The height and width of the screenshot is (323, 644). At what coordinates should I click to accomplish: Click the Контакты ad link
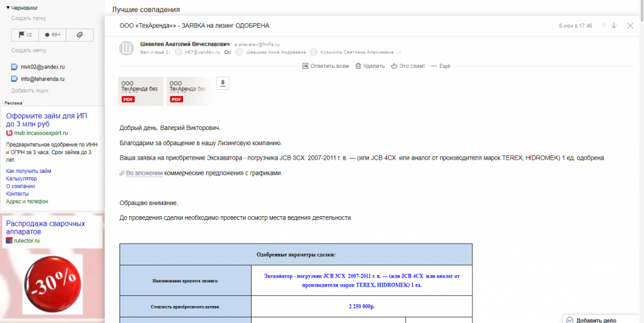pyautogui.click(x=18, y=194)
